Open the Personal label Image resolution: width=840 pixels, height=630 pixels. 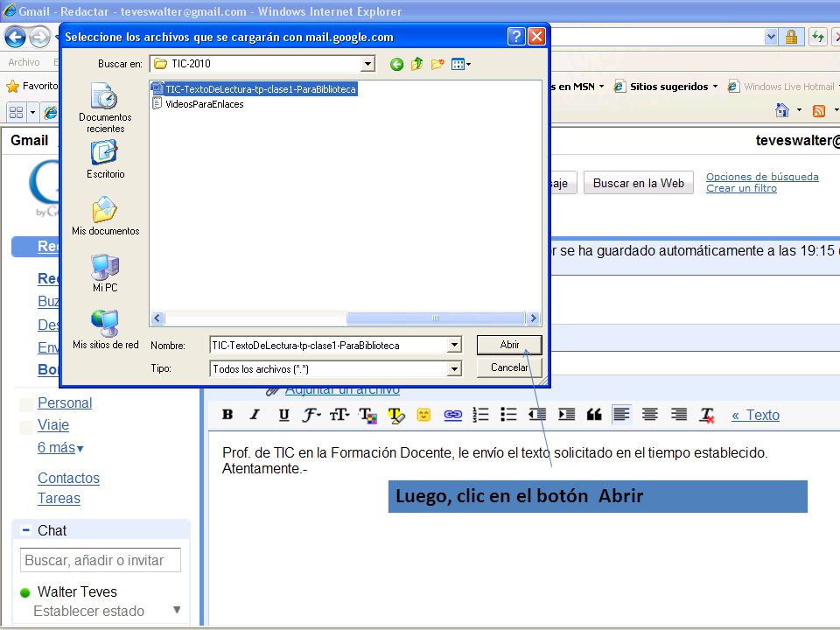[x=65, y=402]
